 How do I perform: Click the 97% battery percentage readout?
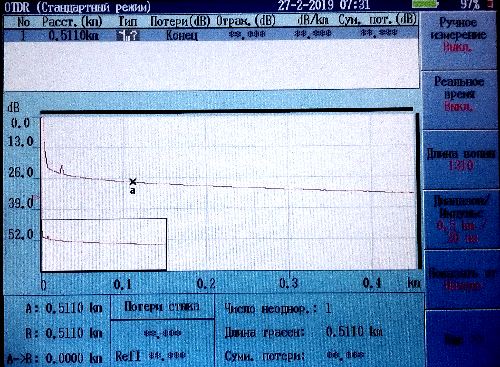coord(470,4)
